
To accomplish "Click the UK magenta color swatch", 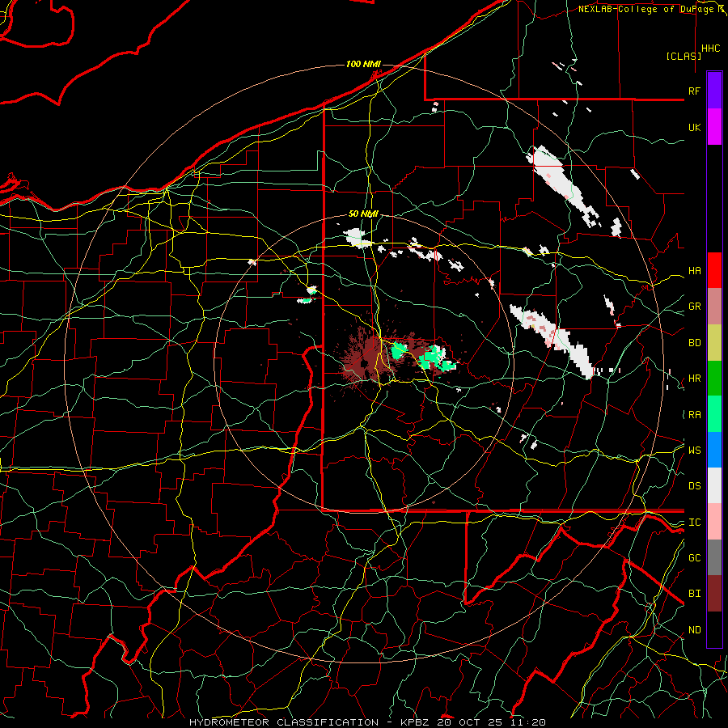I will pos(714,127).
